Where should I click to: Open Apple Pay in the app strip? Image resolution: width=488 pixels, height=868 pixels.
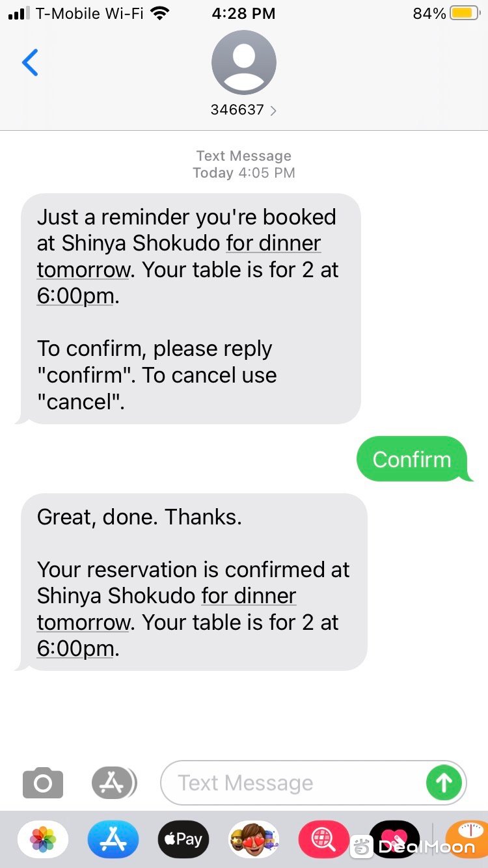point(183,839)
